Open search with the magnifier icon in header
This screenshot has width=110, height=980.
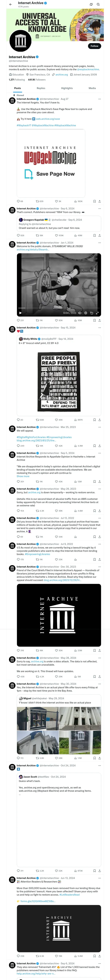point(98,5)
